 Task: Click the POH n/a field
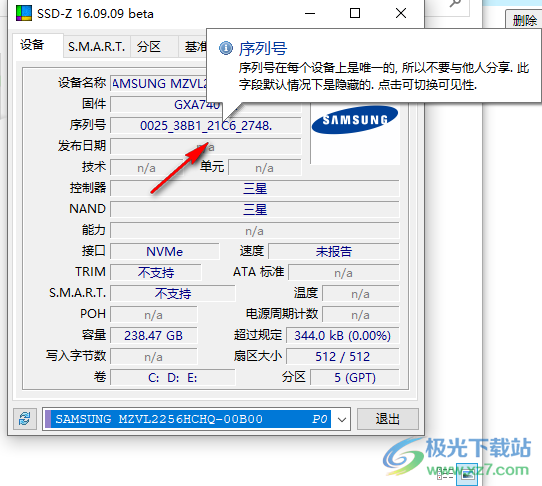click(153, 315)
